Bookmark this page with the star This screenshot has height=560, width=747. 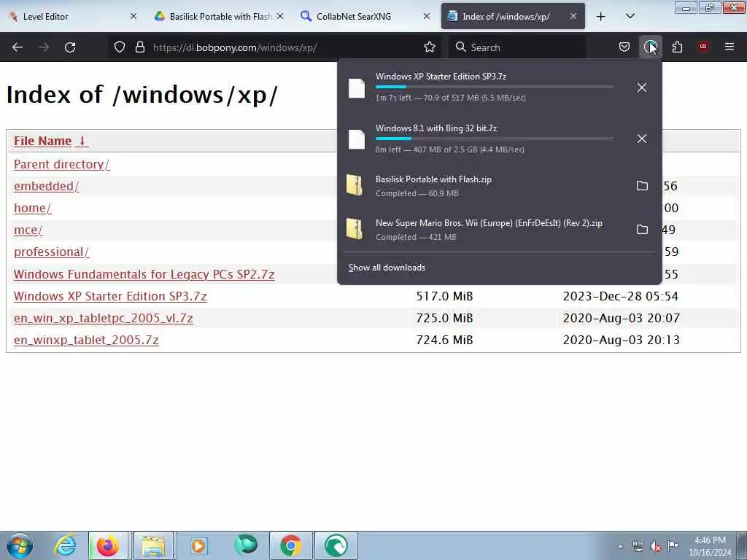(430, 47)
